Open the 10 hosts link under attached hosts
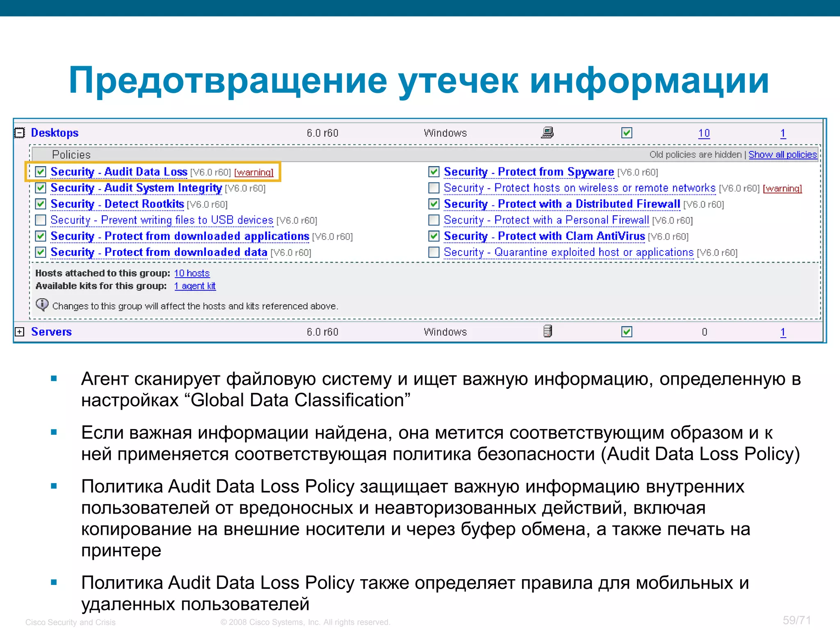 click(x=192, y=273)
